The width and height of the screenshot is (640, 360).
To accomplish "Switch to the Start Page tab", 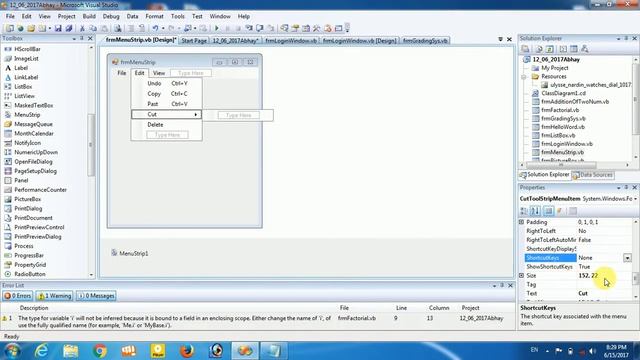I will tap(194, 41).
